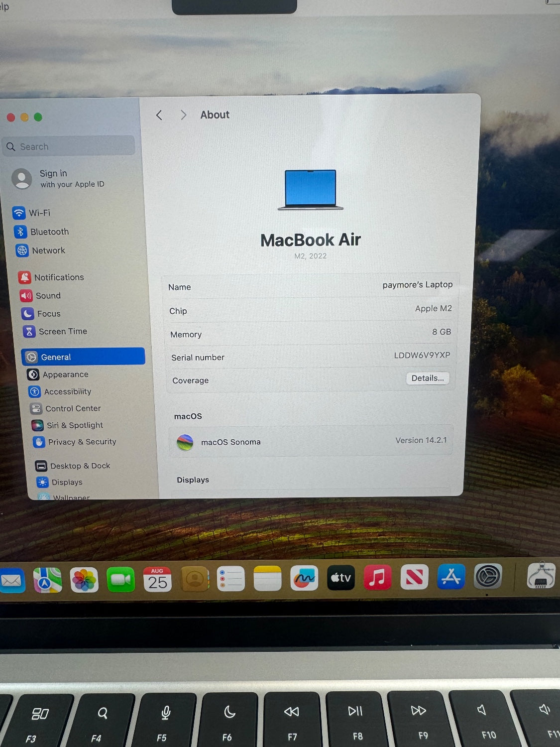
Task: Open Siri & Spotlight settings
Action: (x=67, y=425)
